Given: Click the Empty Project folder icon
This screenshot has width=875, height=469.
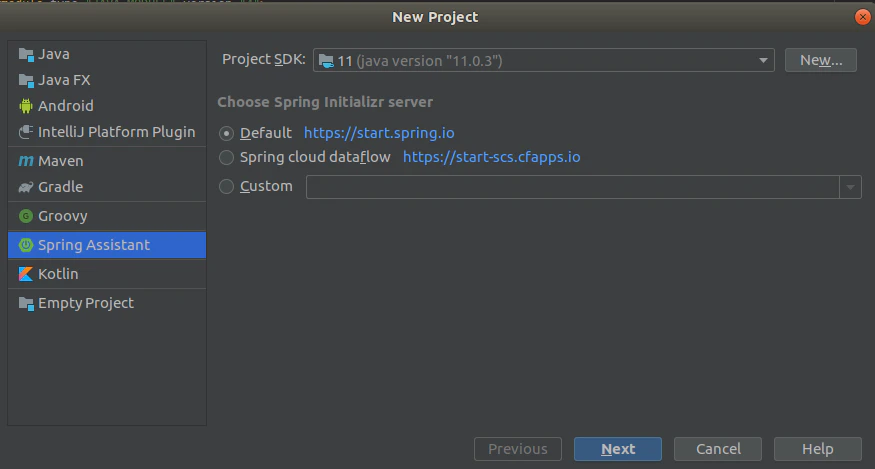Looking at the screenshot, I should (x=26, y=303).
